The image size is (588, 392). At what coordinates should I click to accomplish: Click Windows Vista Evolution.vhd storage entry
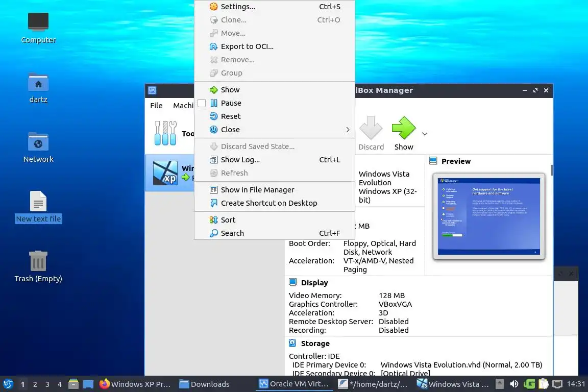[461, 365]
